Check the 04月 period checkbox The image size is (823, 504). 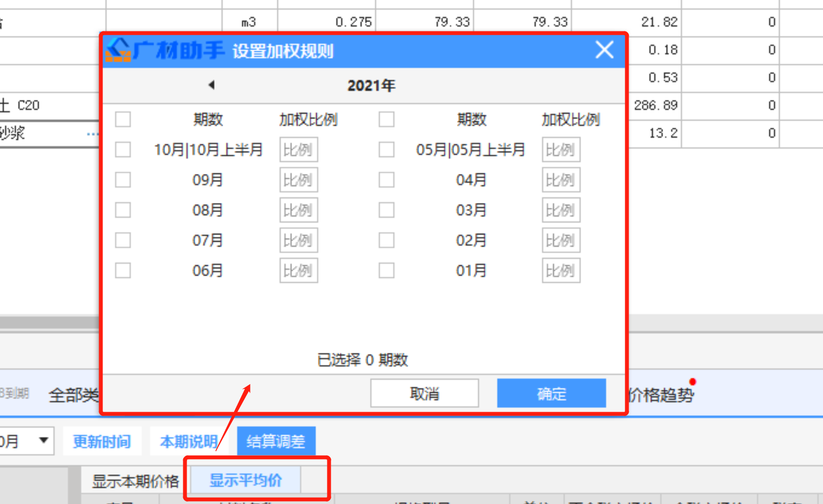386,180
